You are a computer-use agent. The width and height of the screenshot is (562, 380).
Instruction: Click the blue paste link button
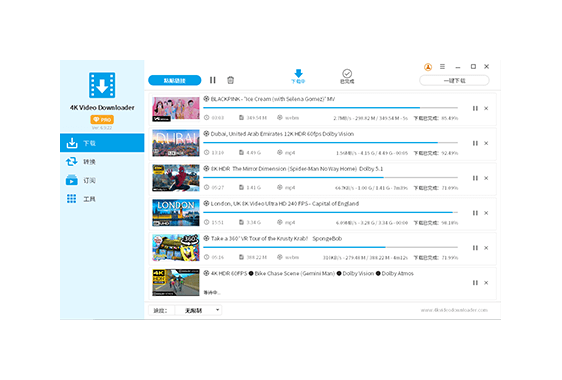[x=175, y=80]
